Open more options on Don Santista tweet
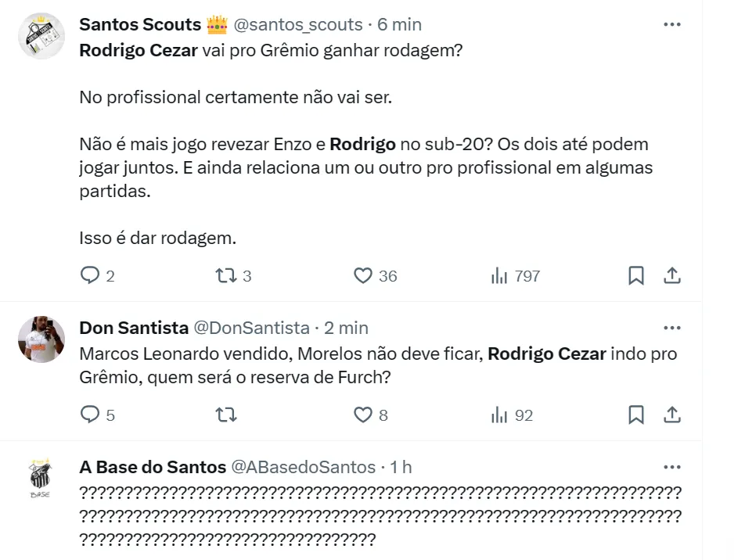Viewport: 734px width, 560px height. click(x=671, y=327)
